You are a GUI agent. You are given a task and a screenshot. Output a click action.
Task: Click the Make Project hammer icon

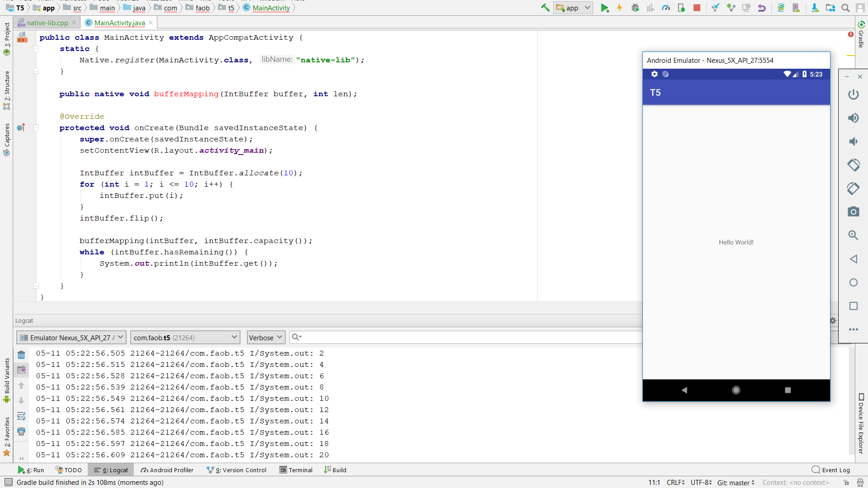click(x=545, y=8)
